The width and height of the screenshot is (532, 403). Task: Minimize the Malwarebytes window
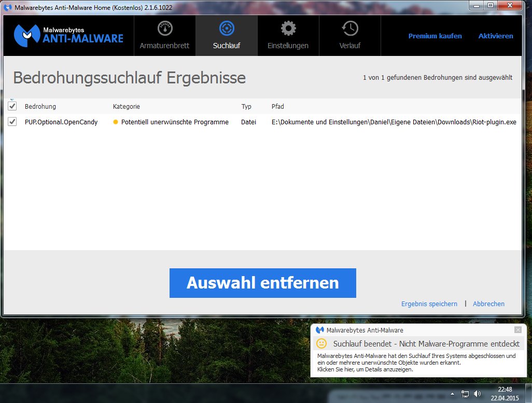pyautogui.click(x=477, y=5)
